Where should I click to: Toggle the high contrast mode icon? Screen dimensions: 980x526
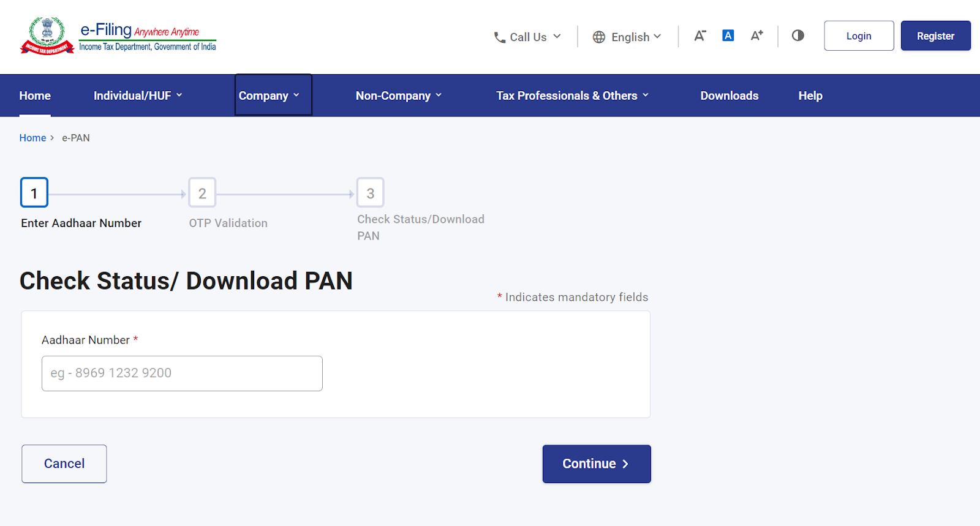tap(797, 36)
